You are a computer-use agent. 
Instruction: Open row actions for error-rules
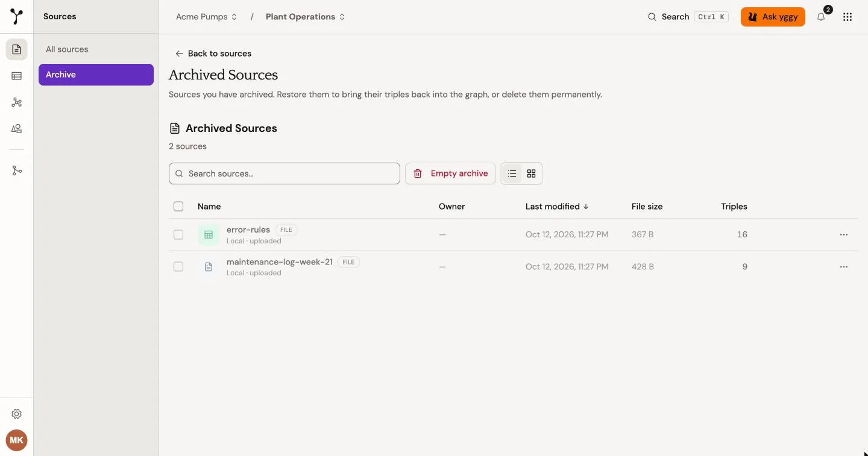pos(844,235)
